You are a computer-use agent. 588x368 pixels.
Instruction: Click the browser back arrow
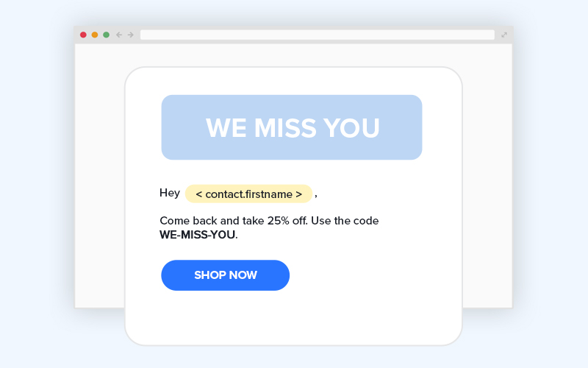[119, 35]
